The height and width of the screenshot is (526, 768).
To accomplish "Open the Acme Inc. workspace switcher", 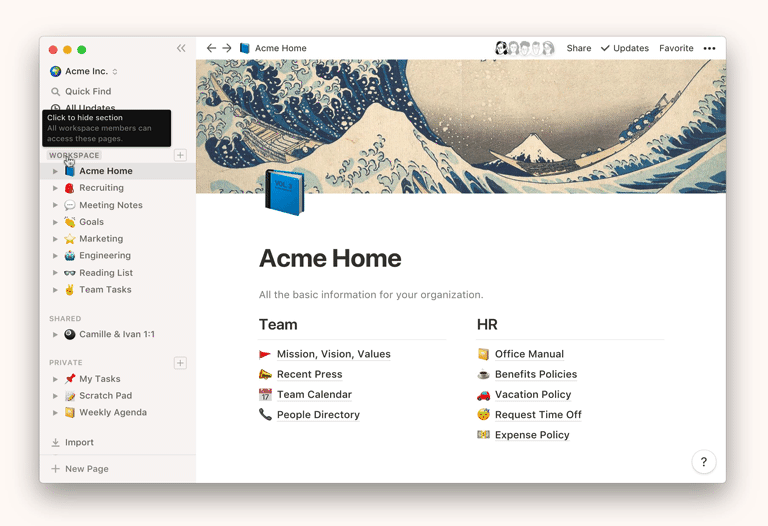I will (84, 71).
